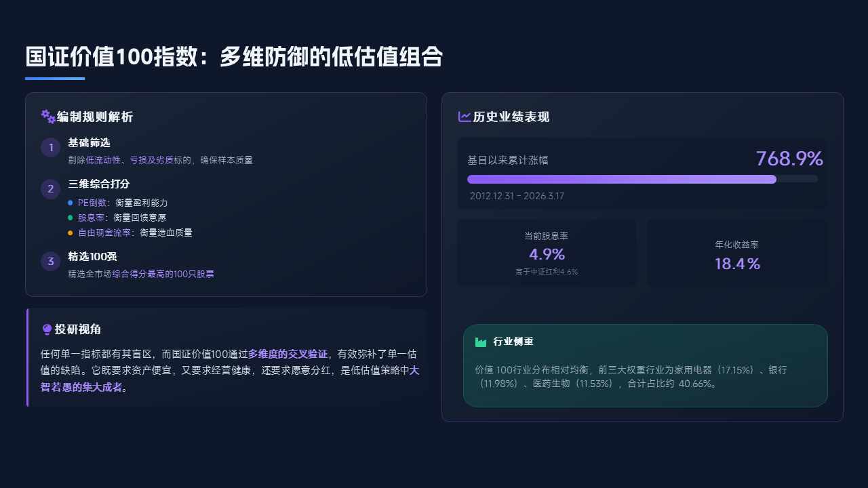868x488 pixels.
Task: Click the 768.9% cumulative gain figure
Action: (x=789, y=159)
